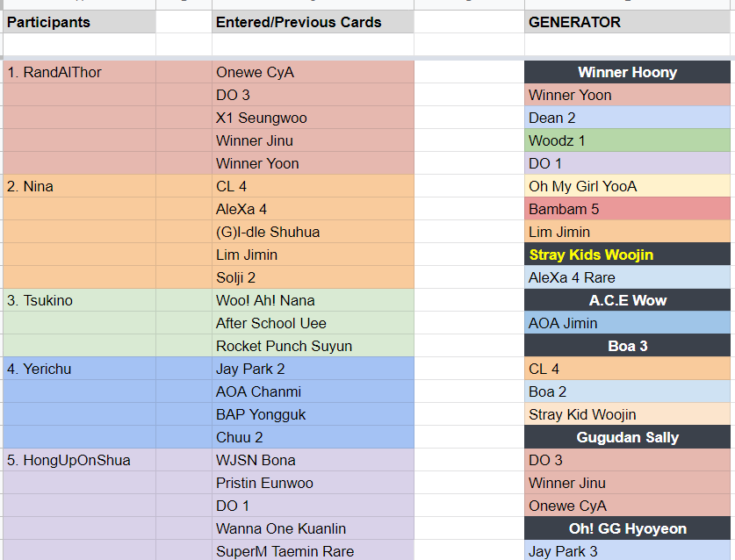This screenshot has height=560, width=735.
Task: Click 'Lim Jimin' in the Generator column
Action: (x=627, y=232)
